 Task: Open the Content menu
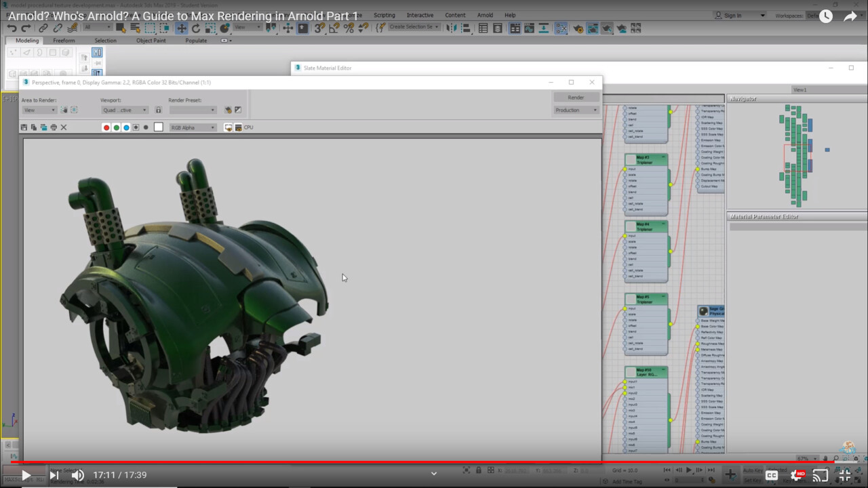455,15
